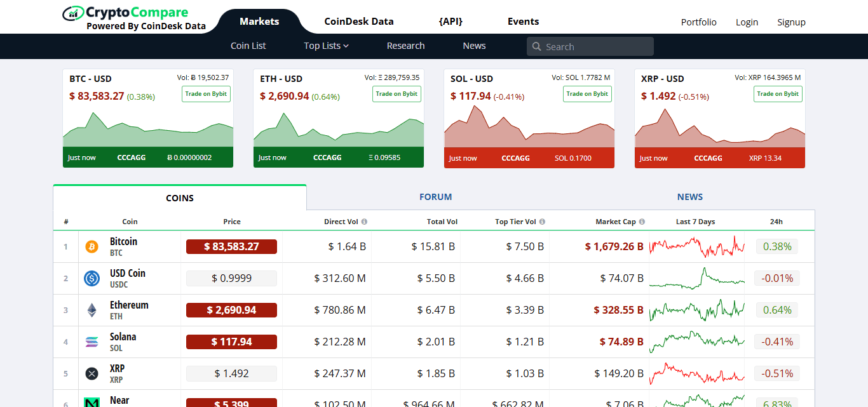Click Solana Last 7 Days sparkline

(x=696, y=342)
